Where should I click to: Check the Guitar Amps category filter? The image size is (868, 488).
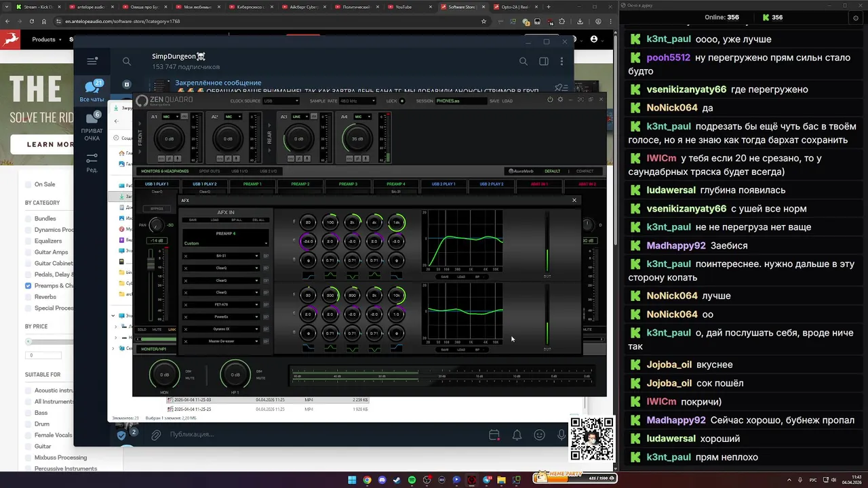coord(28,252)
